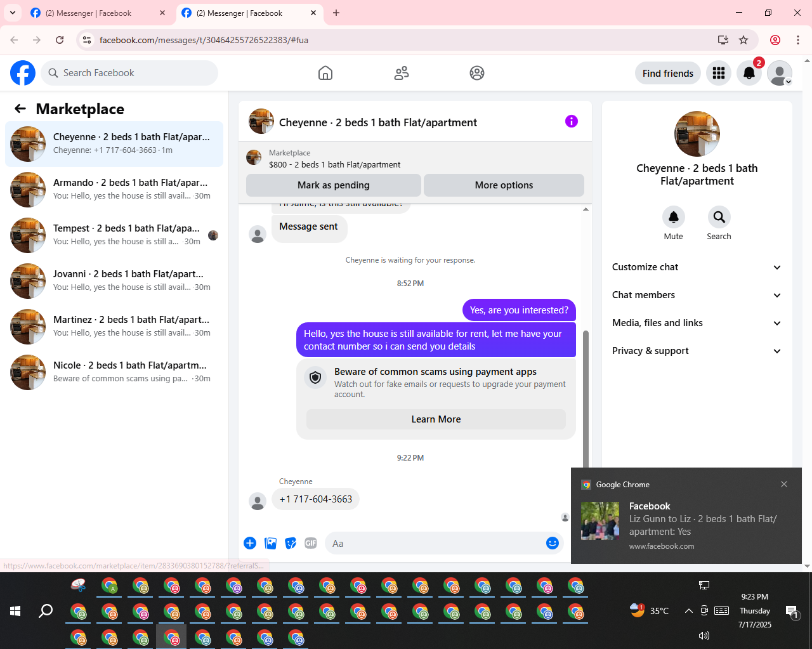Viewport: 812px width, 649px height.
Task: Click the Find friends button
Action: coord(668,73)
